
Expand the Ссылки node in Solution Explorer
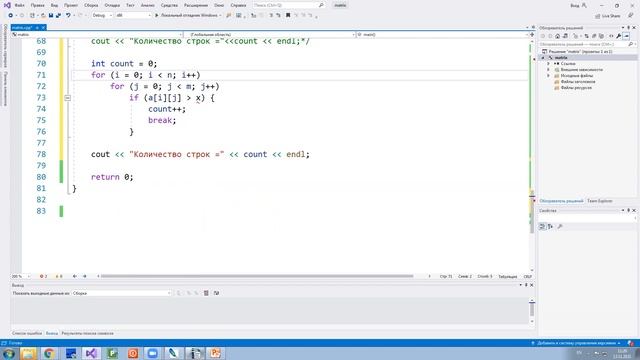pyautogui.click(x=549, y=64)
